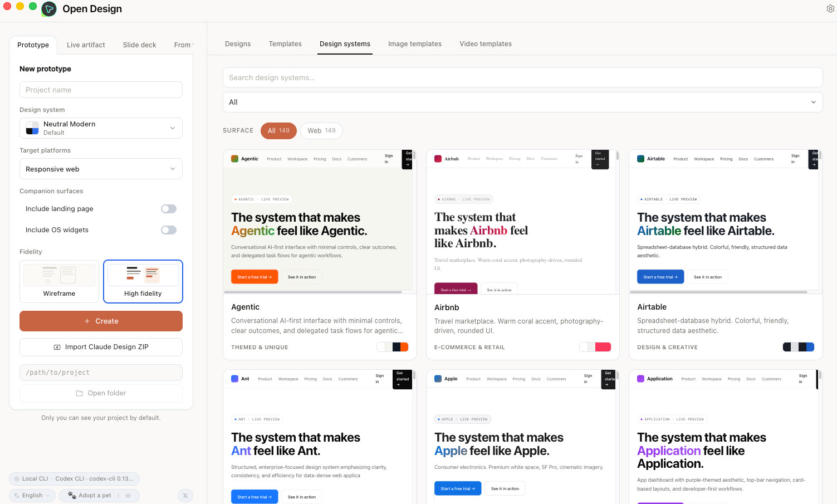Open the Design systems tab

click(345, 44)
